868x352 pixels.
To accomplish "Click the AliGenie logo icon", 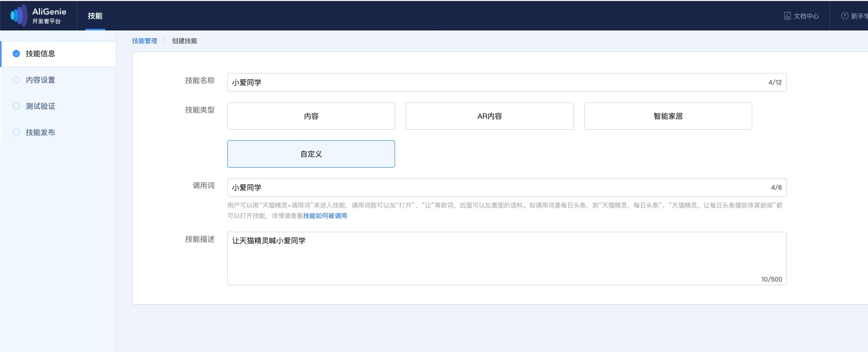I will tap(19, 16).
